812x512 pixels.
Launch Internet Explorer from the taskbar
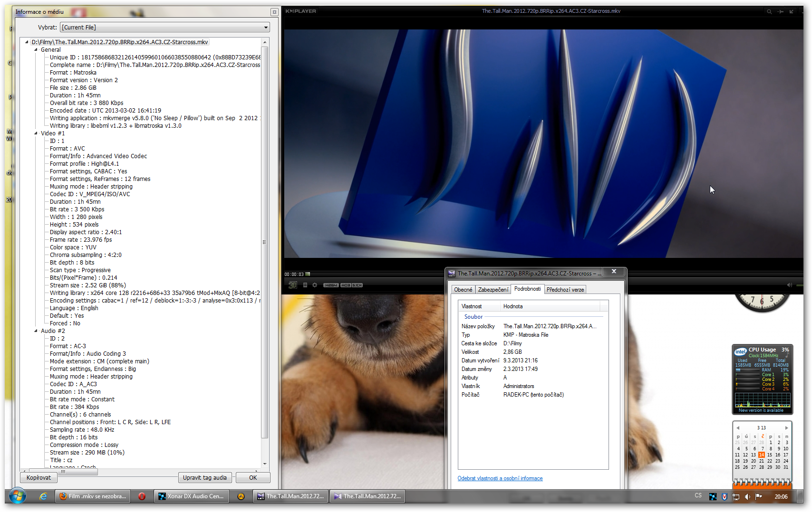43,496
